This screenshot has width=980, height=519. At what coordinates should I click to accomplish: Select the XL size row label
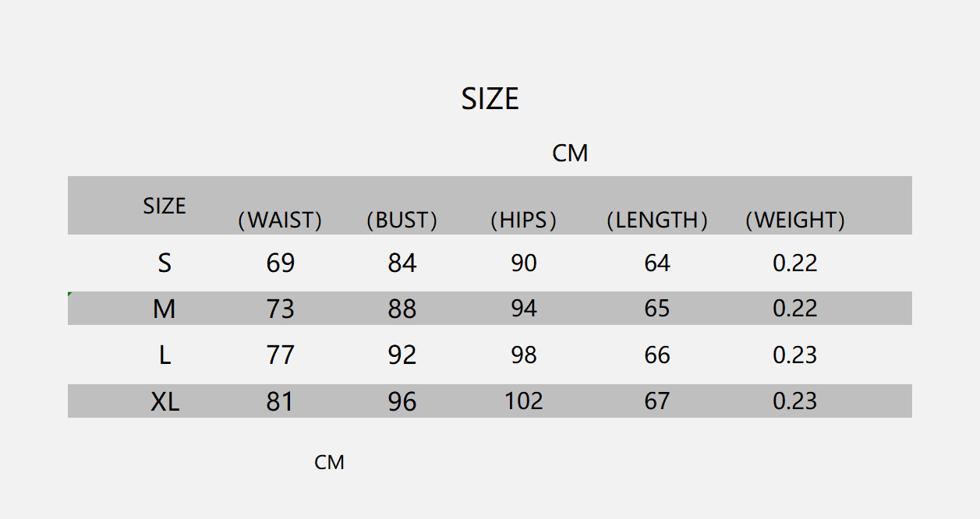(x=165, y=401)
